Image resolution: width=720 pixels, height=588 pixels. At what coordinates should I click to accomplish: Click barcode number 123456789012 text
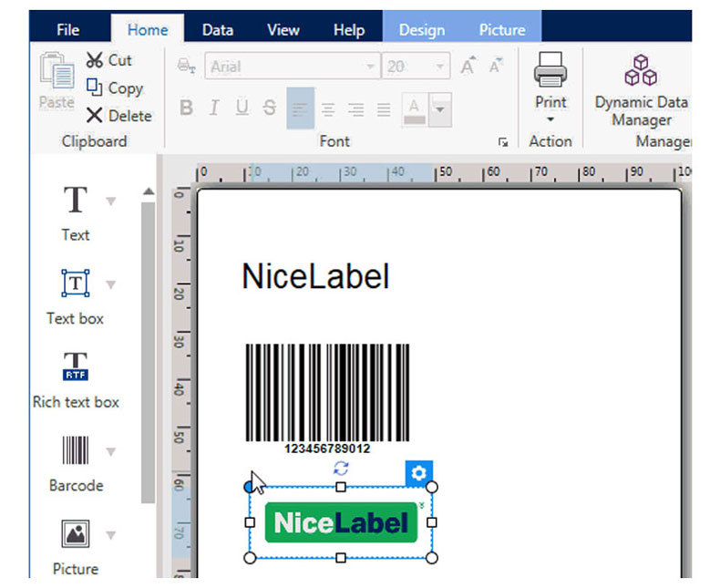327,449
